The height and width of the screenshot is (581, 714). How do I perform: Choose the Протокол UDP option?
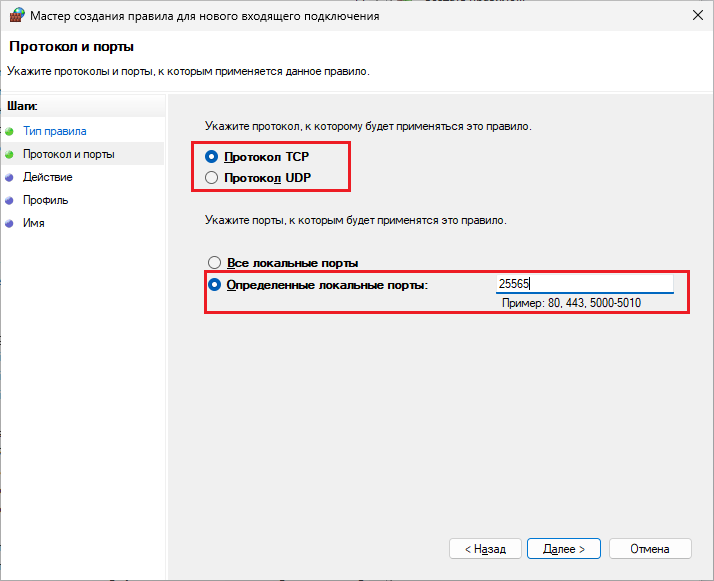211,177
